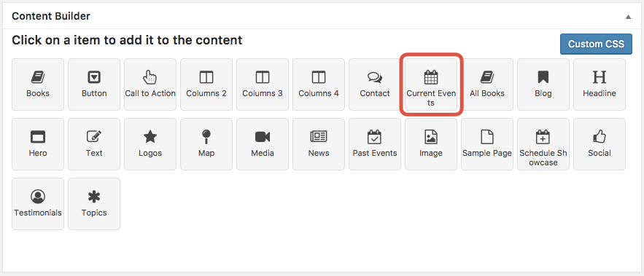Insert the Logos item
The image size is (644, 276).
click(x=150, y=144)
